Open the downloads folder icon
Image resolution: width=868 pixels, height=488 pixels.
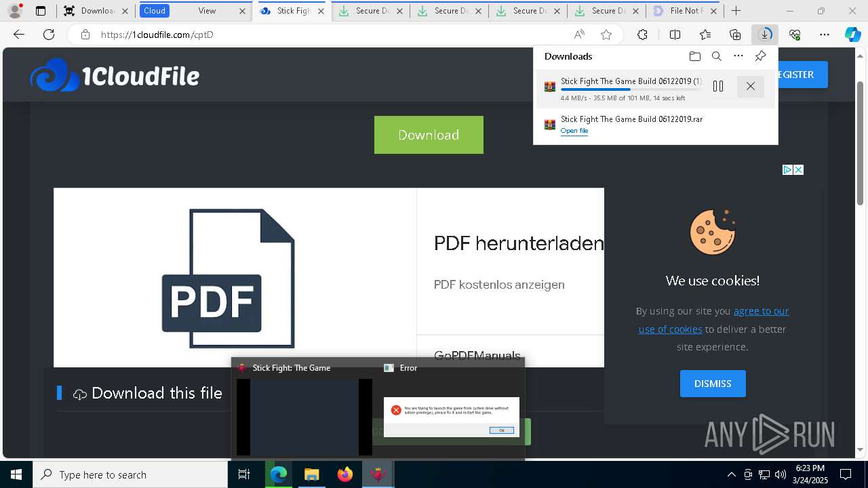(x=694, y=56)
